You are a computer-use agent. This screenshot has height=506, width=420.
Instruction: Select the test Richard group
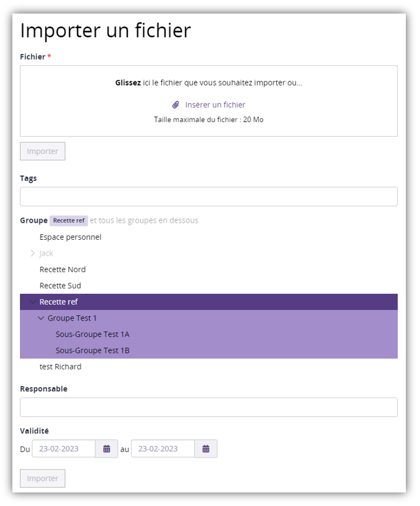(x=60, y=367)
